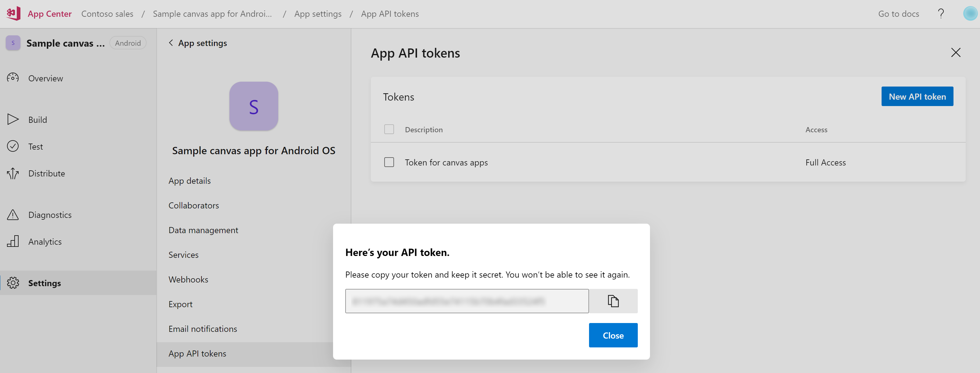Toggle the Description column header checkbox
Image resolution: width=980 pixels, height=373 pixels.
[x=389, y=129]
